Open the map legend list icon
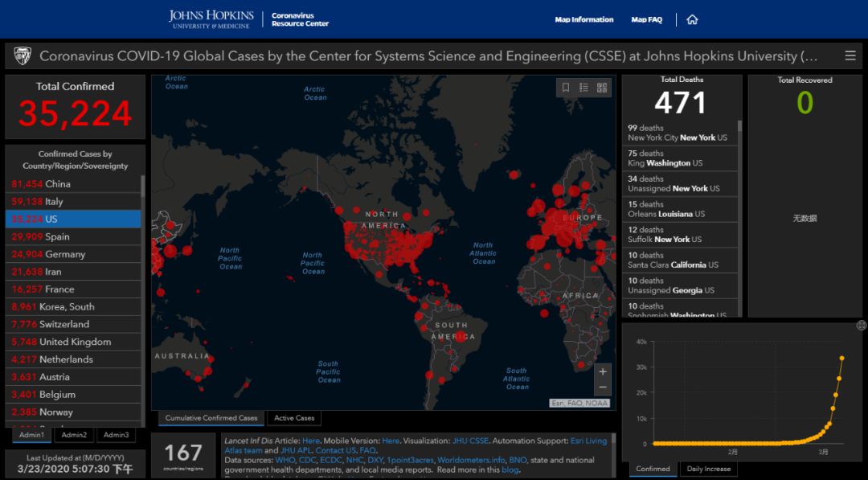Screen dimensions: 868x480 pos(583,88)
